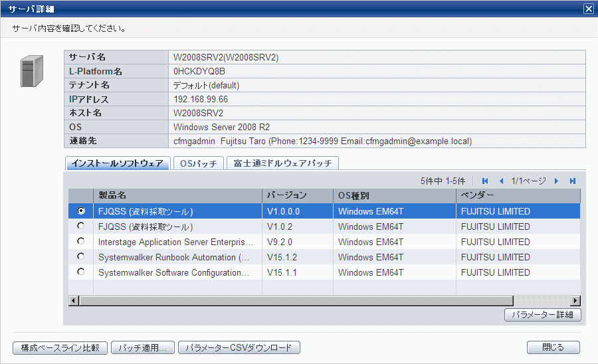
Task: Sort by the ベンダー column header
Action: [518, 195]
